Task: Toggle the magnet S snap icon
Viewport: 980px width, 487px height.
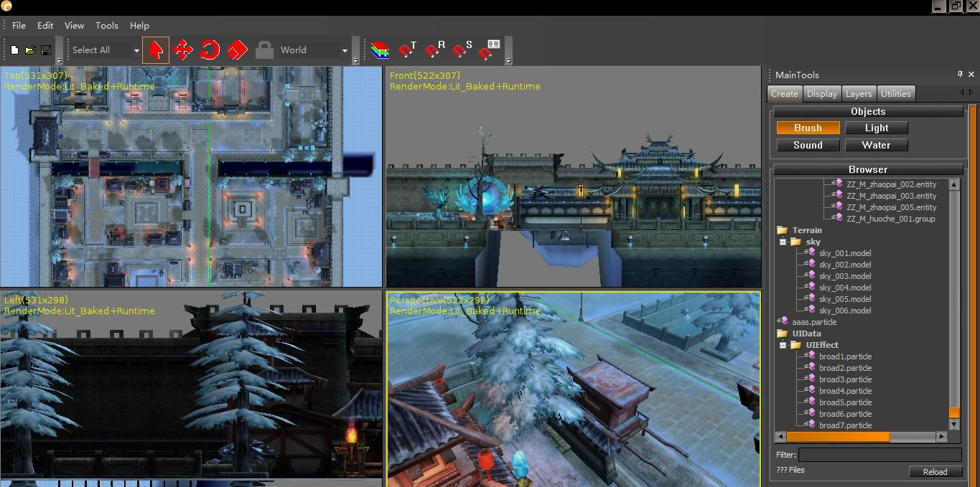Action: 463,50
